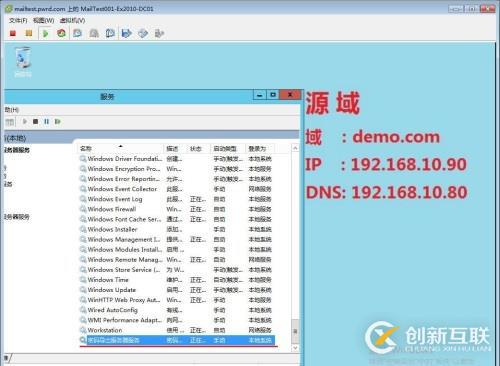Select Windows Remote Manag... service row
500x366 pixels.
pos(176,259)
